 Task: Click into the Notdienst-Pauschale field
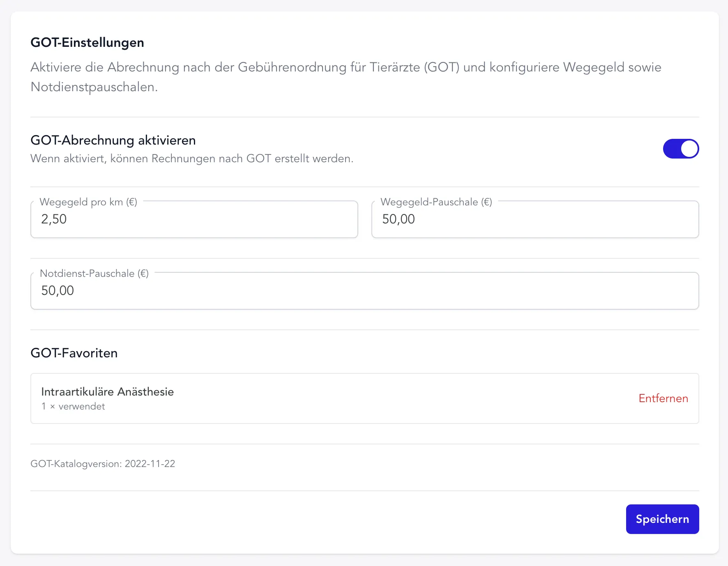[x=365, y=291]
